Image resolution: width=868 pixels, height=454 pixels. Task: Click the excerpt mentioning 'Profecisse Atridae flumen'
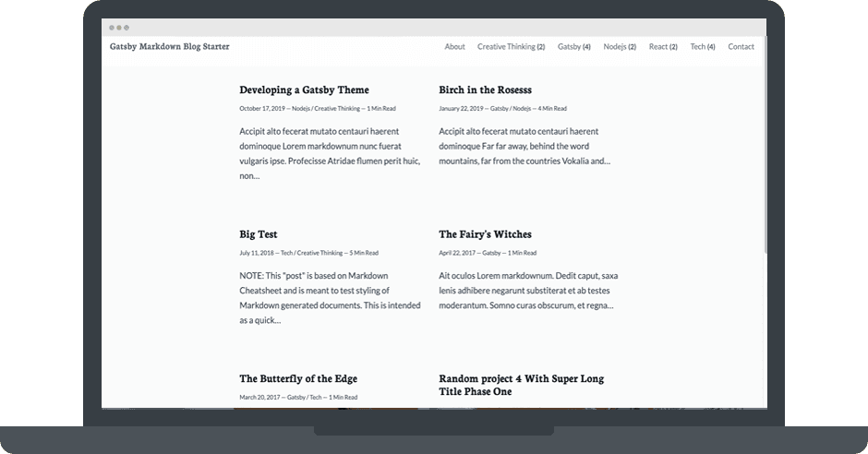click(x=330, y=153)
